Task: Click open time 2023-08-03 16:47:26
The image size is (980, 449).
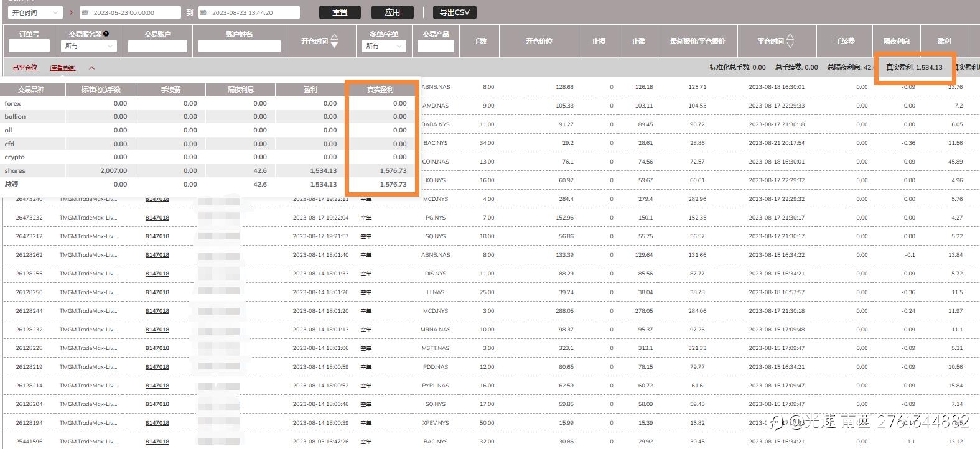Action: [x=320, y=442]
